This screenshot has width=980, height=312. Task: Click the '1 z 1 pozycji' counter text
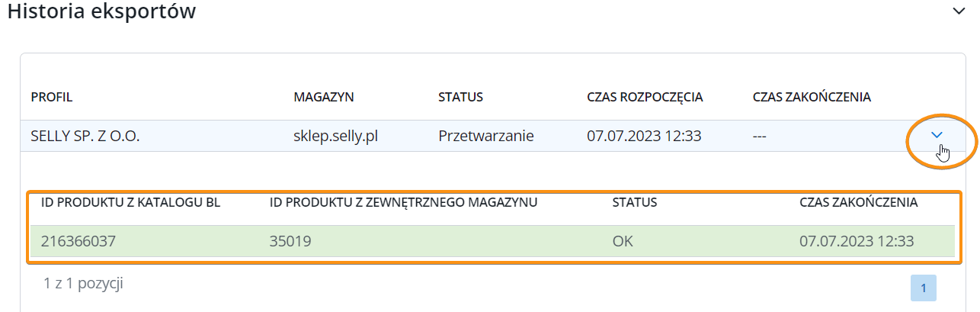point(84,284)
